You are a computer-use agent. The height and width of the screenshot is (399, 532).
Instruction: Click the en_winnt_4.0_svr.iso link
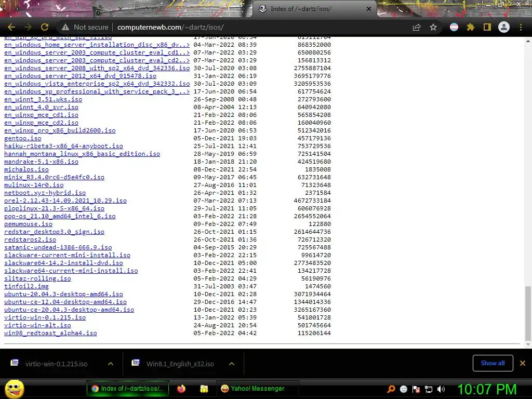click(x=41, y=107)
